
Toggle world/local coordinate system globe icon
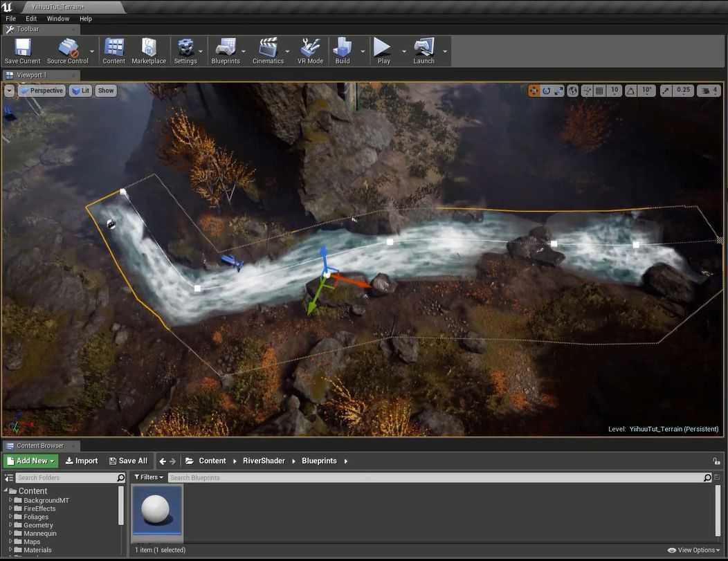coord(573,91)
